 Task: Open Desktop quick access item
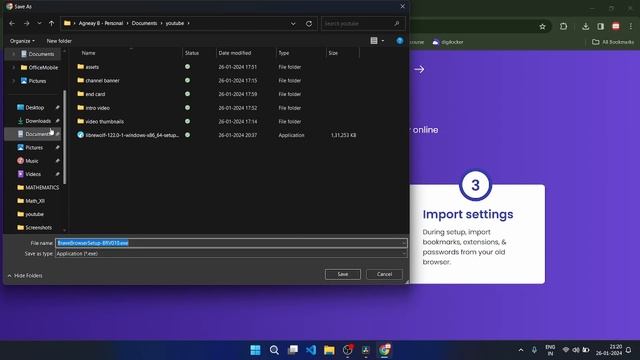tap(35, 108)
